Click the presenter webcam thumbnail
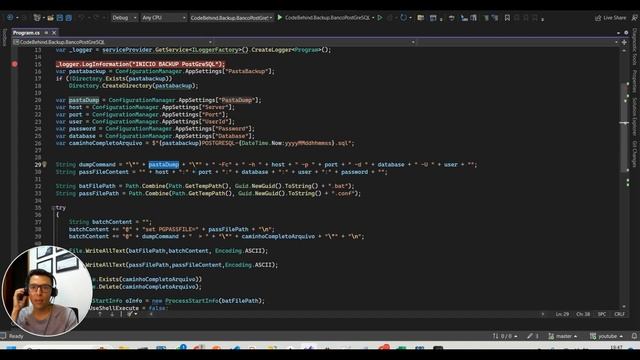 (x=47, y=291)
